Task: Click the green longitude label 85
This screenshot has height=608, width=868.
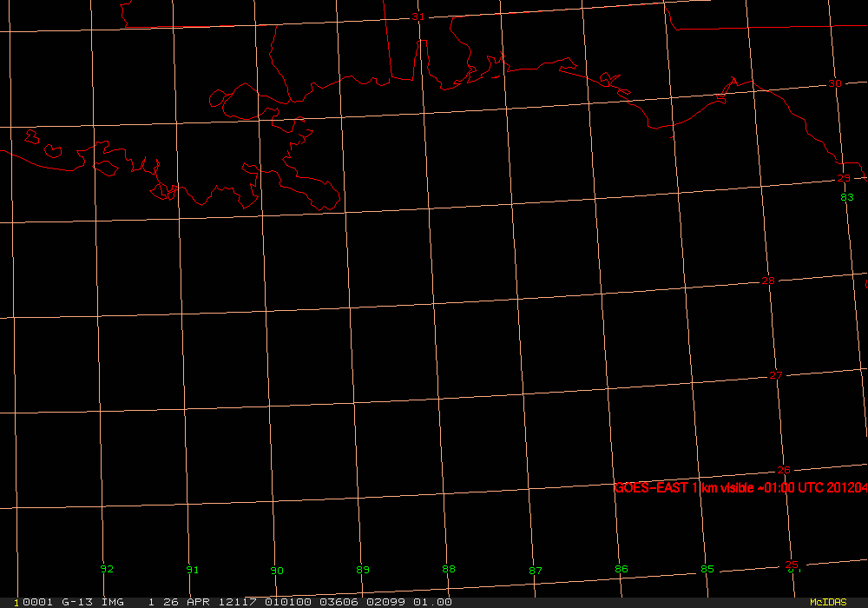Action: tap(707, 569)
